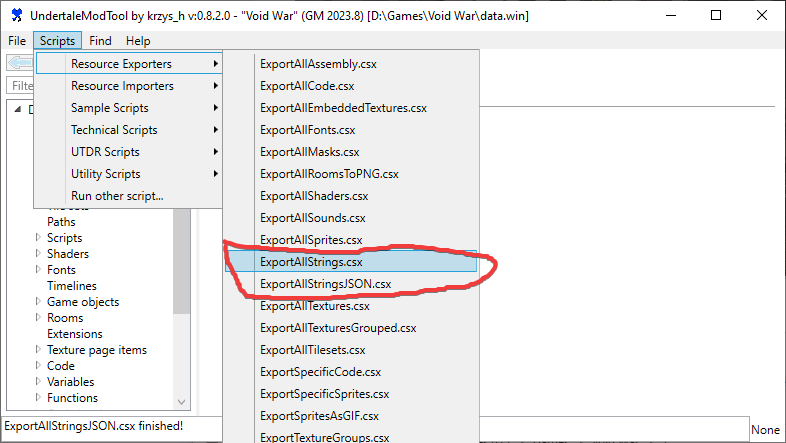
Task: Run ExportSpecificCode.csx
Action: (x=351, y=372)
